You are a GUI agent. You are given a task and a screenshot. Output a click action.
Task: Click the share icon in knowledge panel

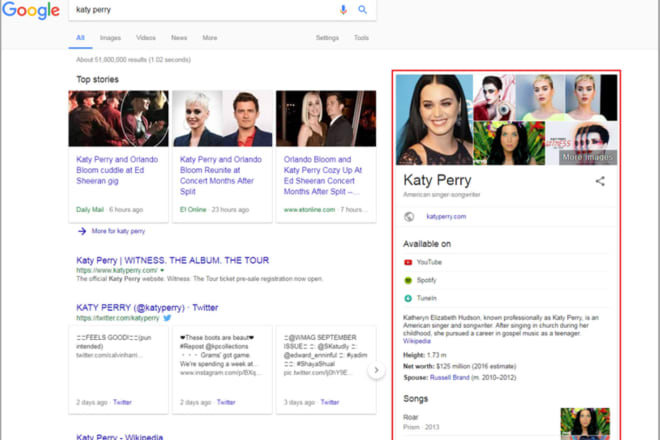tap(600, 181)
